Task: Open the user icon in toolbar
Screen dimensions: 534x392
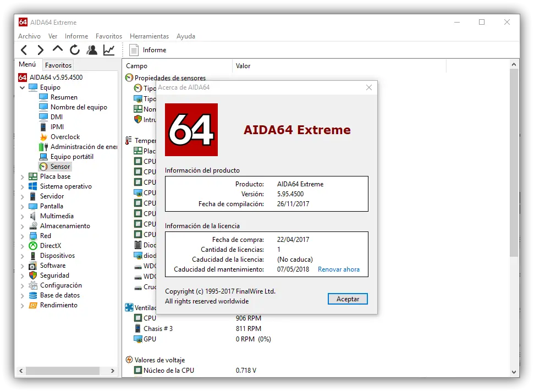Action: pos(92,50)
